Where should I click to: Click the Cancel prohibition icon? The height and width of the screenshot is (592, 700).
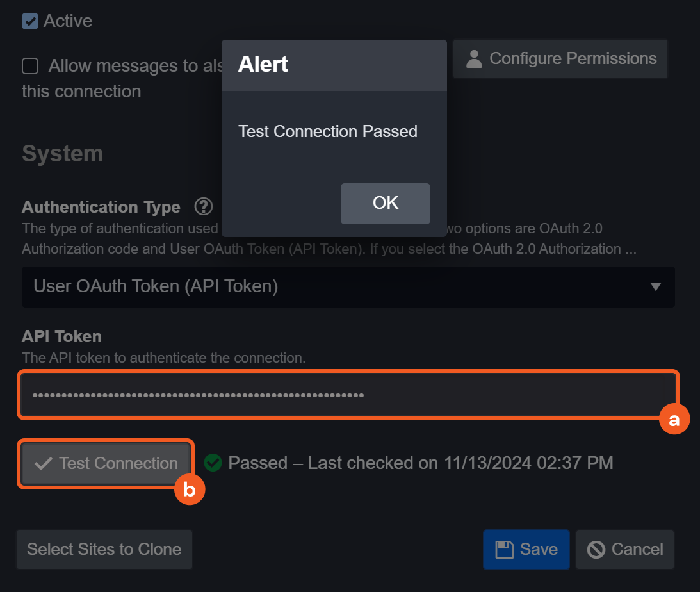[x=596, y=550]
